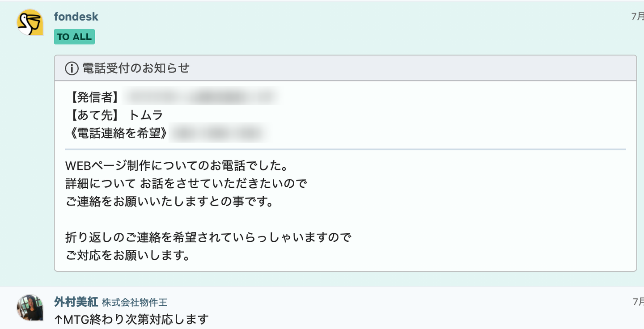Click the 電話受付のお知らせ header title
This screenshot has width=644, height=329.
(136, 68)
